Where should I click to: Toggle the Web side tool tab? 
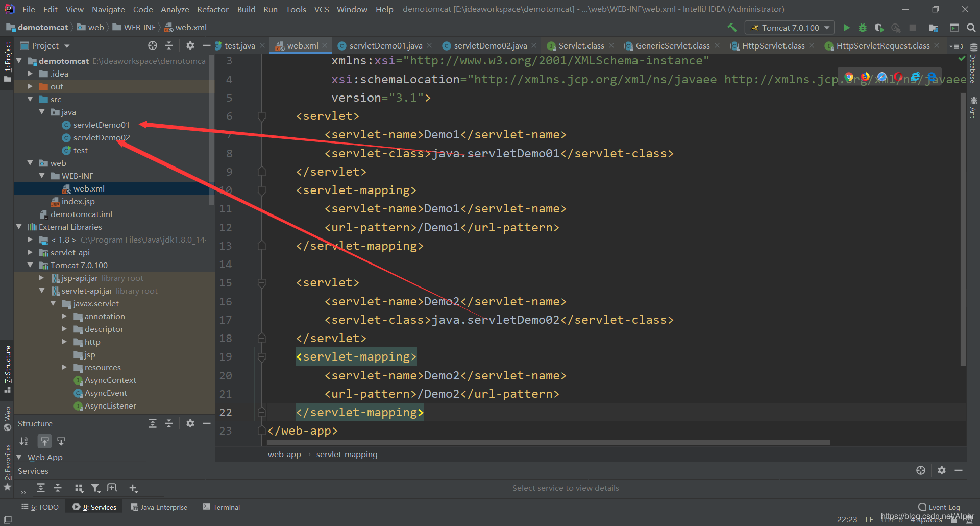click(x=7, y=419)
